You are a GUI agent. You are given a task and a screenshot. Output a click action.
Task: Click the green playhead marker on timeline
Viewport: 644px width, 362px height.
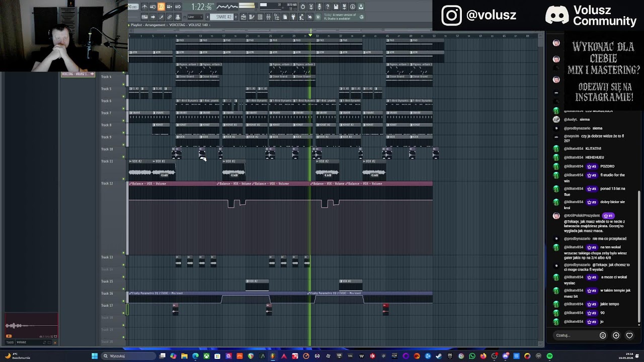310,35
